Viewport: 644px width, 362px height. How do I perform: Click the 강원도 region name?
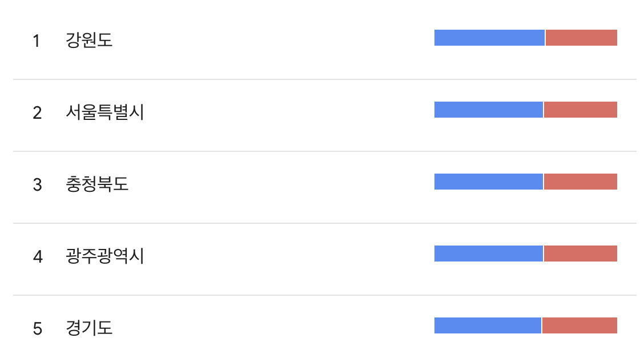pyautogui.click(x=89, y=41)
